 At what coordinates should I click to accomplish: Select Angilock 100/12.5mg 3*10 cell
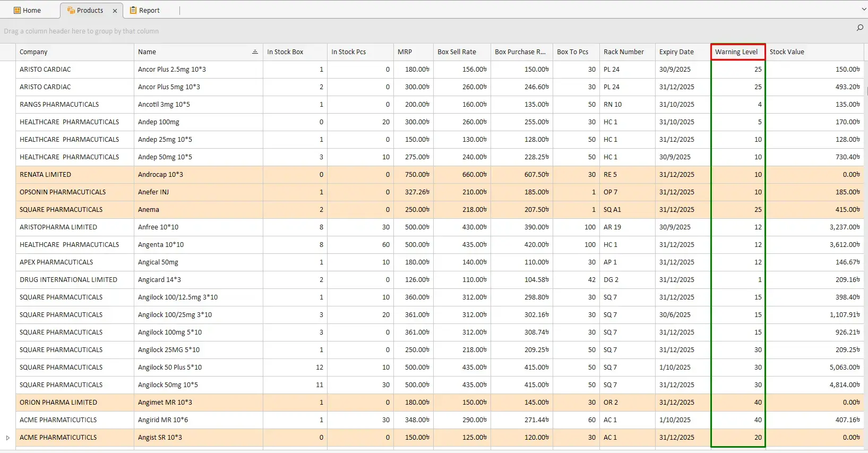[x=199, y=297]
